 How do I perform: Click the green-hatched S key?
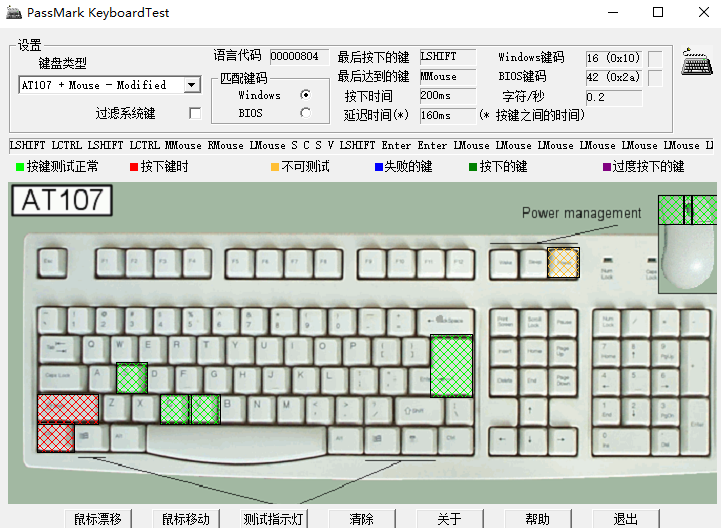tap(132, 378)
